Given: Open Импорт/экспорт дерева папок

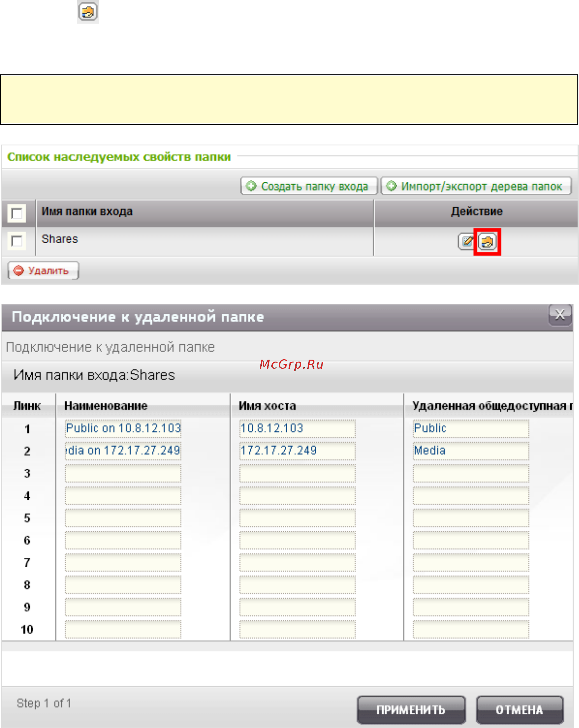Looking at the screenshot, I should click(x=476, y=186).
